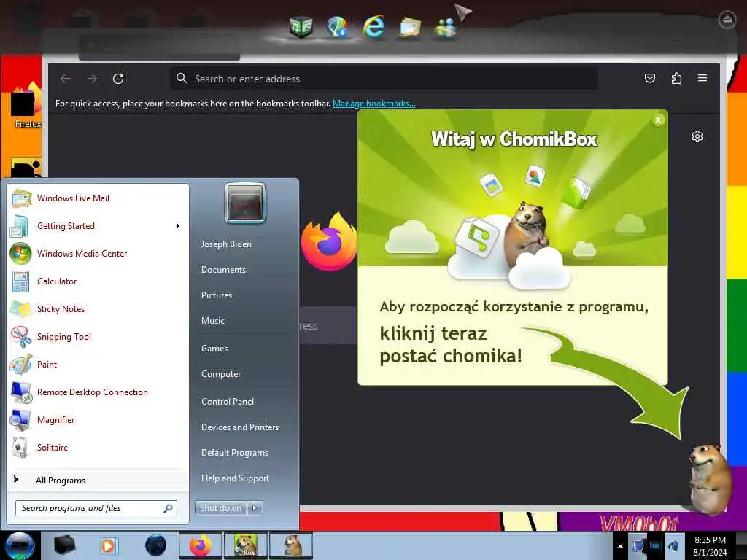This screenshot has height=560, width=747.
Task: Click the round toolbox button top right
Action: click(x=727, y=20)
